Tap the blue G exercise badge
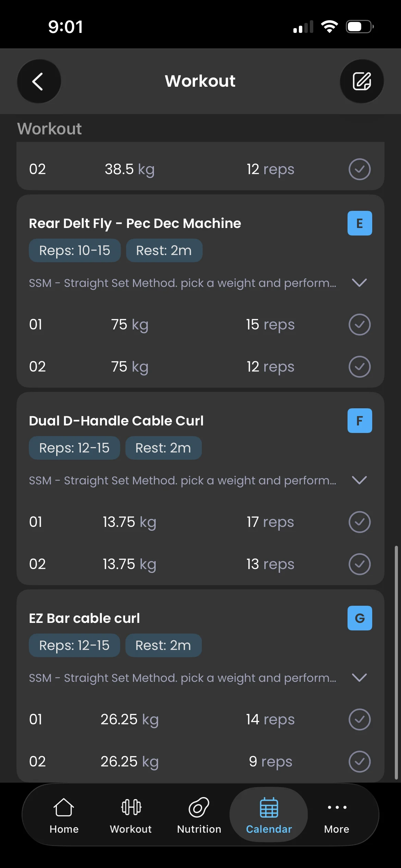Image resolution: width=401 pixels, height=868 pixels. (360, 618)
